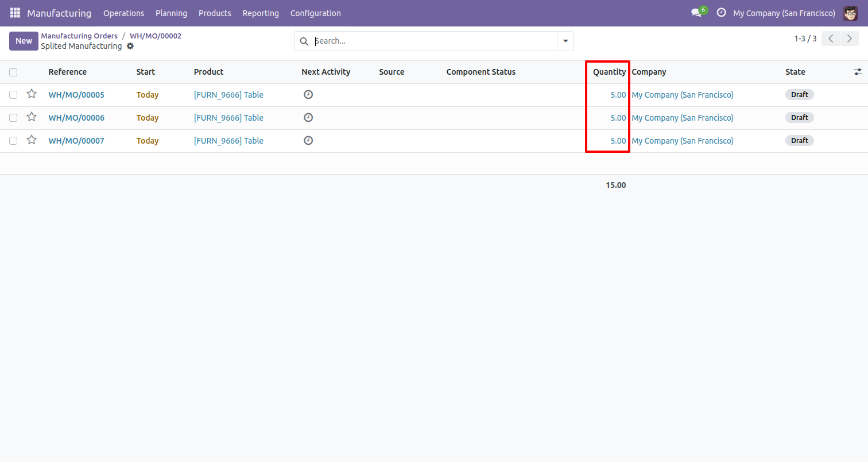Open the Operations menu
Screen dimensions: 868x462
coord(123,13)
